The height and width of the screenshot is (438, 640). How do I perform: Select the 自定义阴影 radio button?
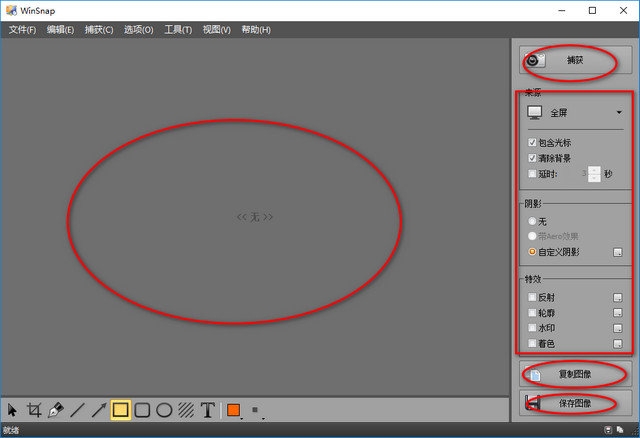(x=532, y=252)
